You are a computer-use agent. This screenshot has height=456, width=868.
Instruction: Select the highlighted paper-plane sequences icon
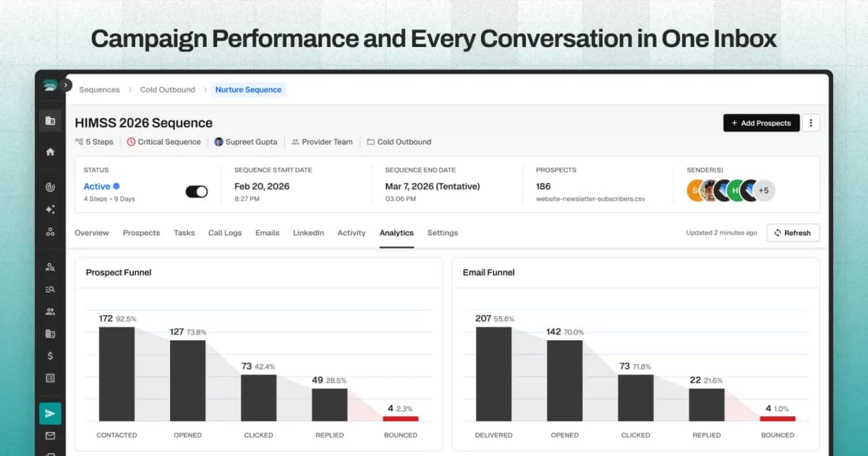coord(50,413)
